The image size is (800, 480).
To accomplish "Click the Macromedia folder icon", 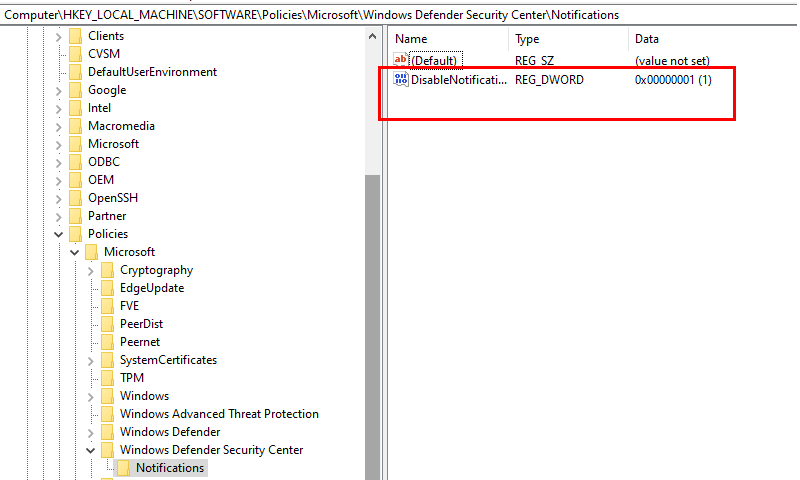I will [x=75, y=126].
